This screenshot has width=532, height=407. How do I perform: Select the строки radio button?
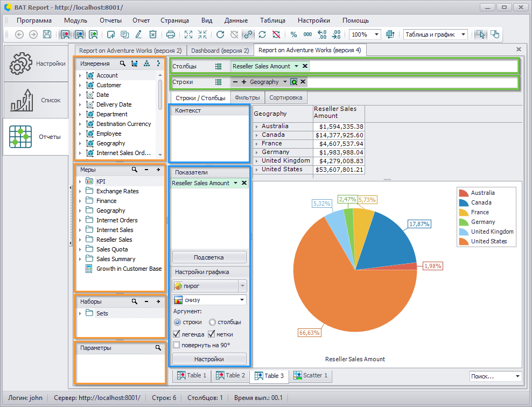pos(177,322)
